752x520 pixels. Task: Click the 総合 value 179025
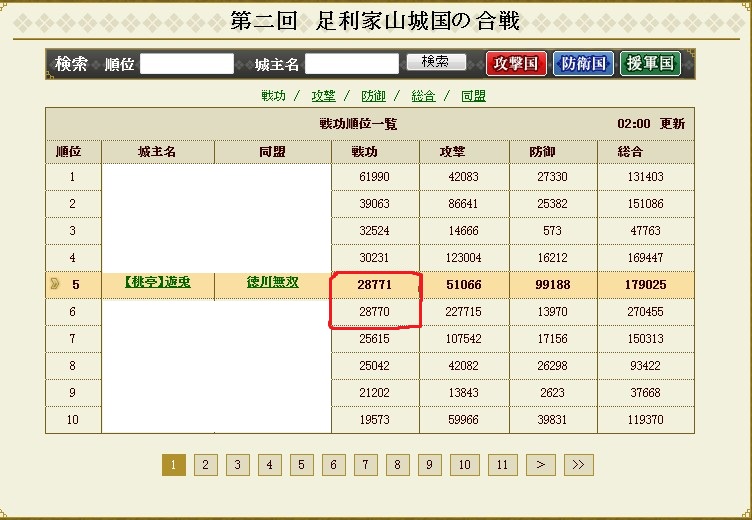pos(646,284)
